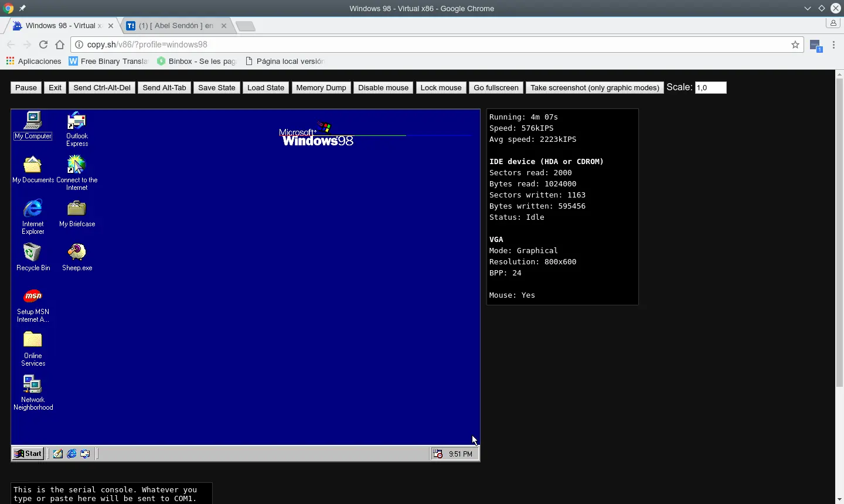Screen dimensions: 844x504
Task: Click the Connect to the Internet icon
Action: pos(77,173)
